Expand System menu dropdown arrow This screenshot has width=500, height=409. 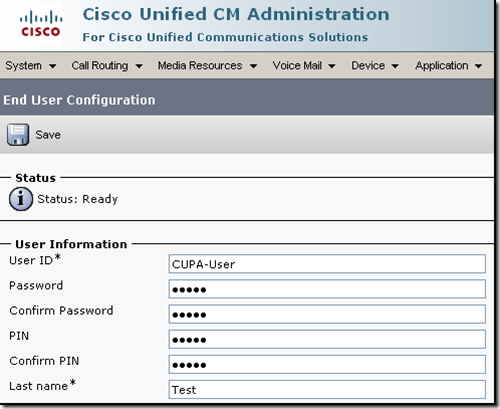pyautogui.click(x=52, y=66)
